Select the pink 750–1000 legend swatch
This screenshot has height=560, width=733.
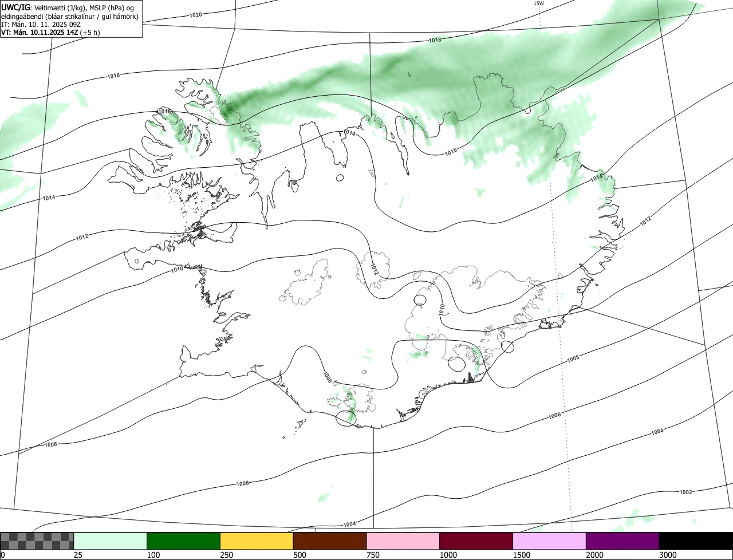[x=403, y=541]
